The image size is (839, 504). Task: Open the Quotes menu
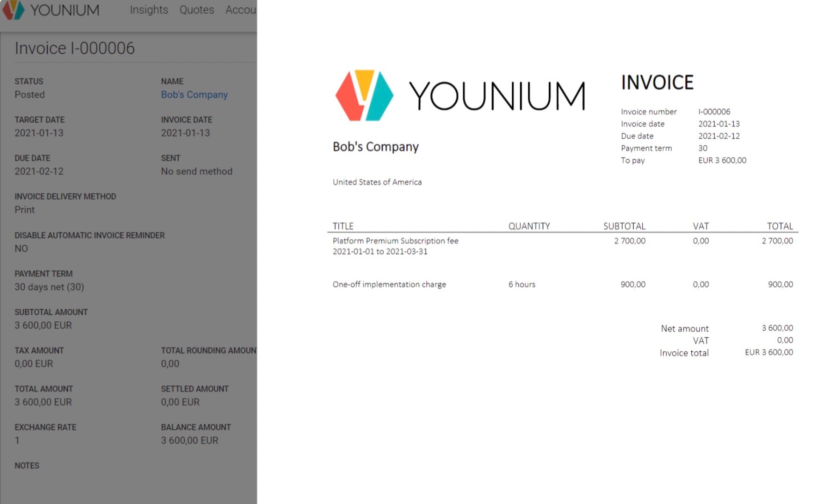pyautogui.click(x=196, y=10)
